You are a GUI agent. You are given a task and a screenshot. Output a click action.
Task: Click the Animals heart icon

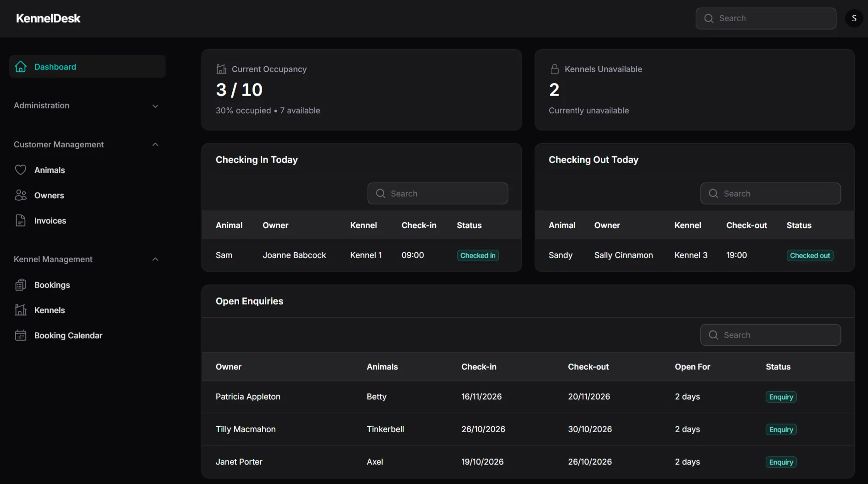click(21, 170)
